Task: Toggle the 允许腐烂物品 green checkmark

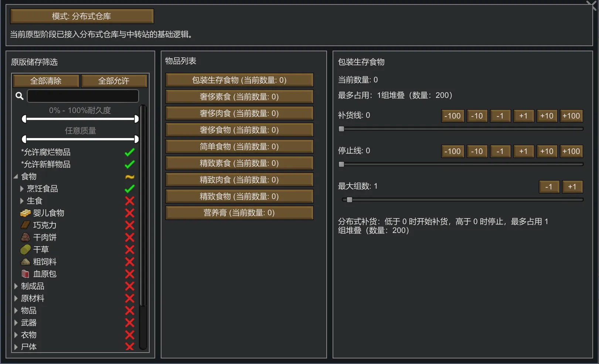Action: pyautogui.click(x=129, y=152)
